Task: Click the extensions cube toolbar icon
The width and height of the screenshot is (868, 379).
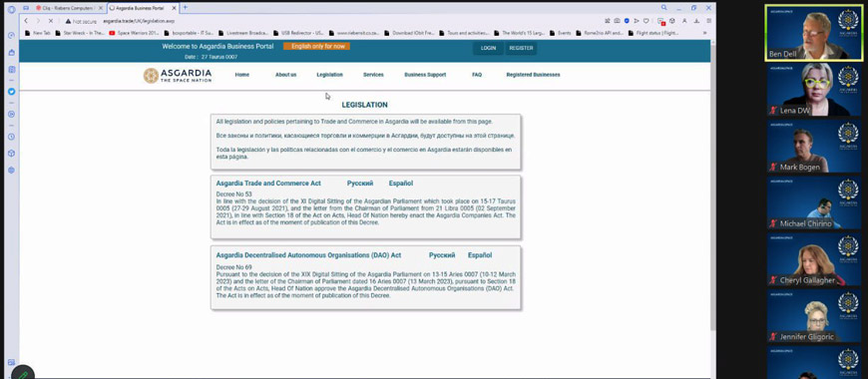Action: tap(671, 21)
